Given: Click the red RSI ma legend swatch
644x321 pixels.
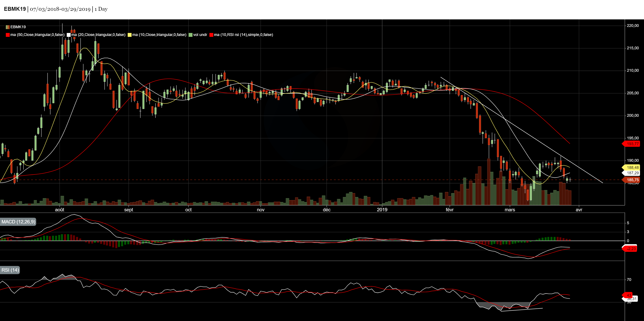Looking at the screenshot, I should tap(211, 35).
